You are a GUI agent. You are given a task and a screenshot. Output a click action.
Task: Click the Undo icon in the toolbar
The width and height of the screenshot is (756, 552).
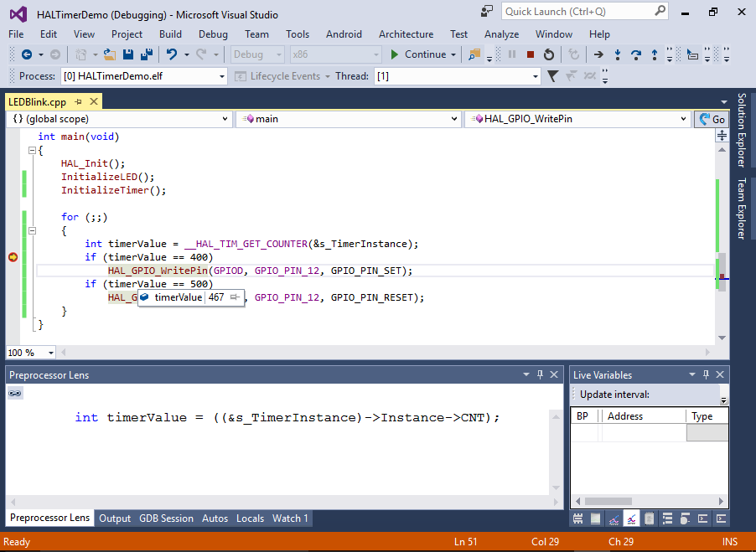[171, 54]
